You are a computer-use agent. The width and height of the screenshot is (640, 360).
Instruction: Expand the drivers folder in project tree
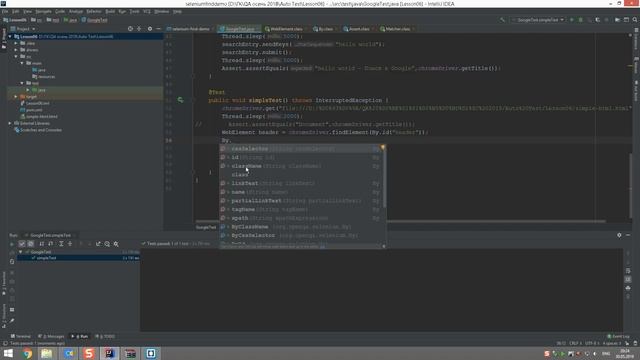[16, 50]
